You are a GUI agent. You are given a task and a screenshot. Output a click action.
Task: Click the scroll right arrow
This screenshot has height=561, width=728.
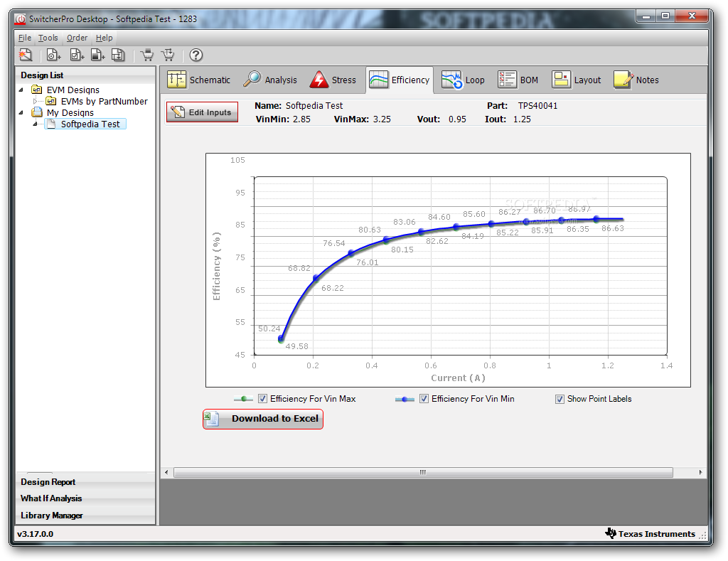pos(700,472)
